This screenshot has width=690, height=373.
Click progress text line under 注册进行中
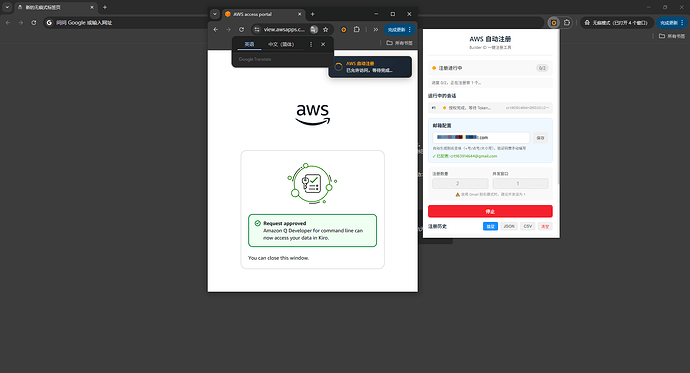tap(490, 82)
